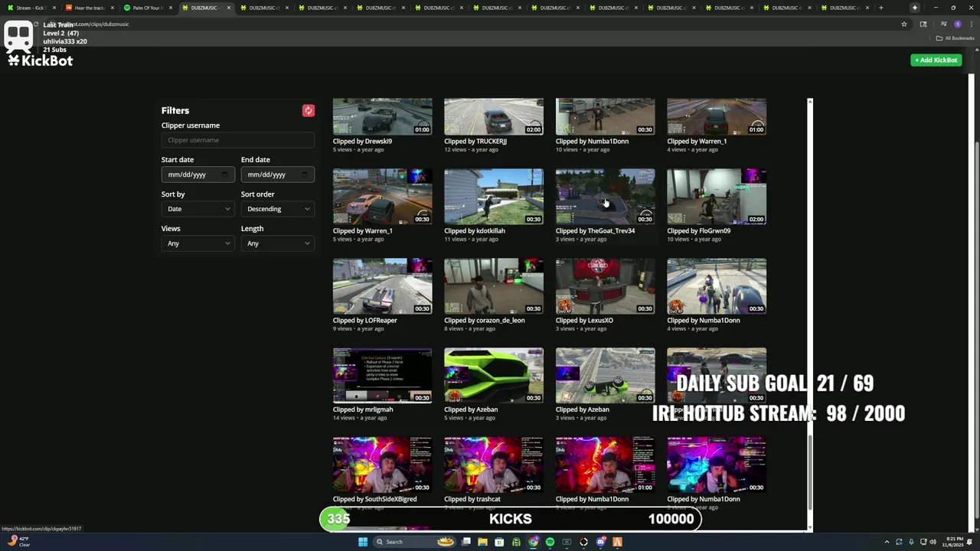
Task: Open the clip by LexusXO
Action: (x=605, y=286)
